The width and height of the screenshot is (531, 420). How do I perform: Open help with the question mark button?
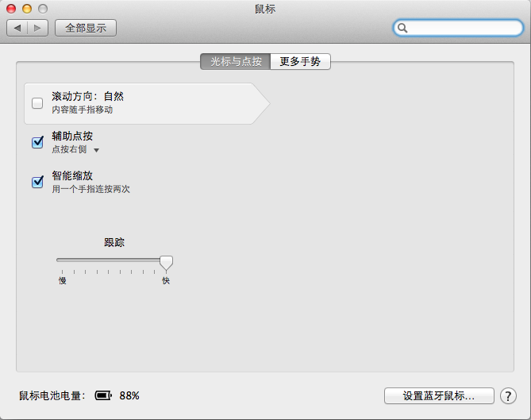[508, 395]
